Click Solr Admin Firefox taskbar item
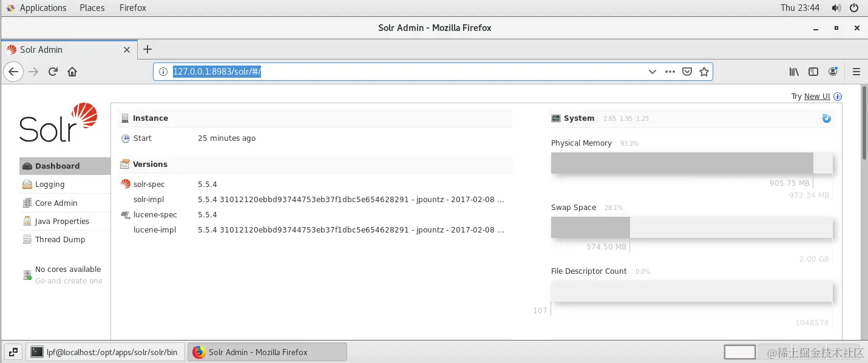This screenshot has height=363, width=868. pyautogui.click(x=267, y=352)
